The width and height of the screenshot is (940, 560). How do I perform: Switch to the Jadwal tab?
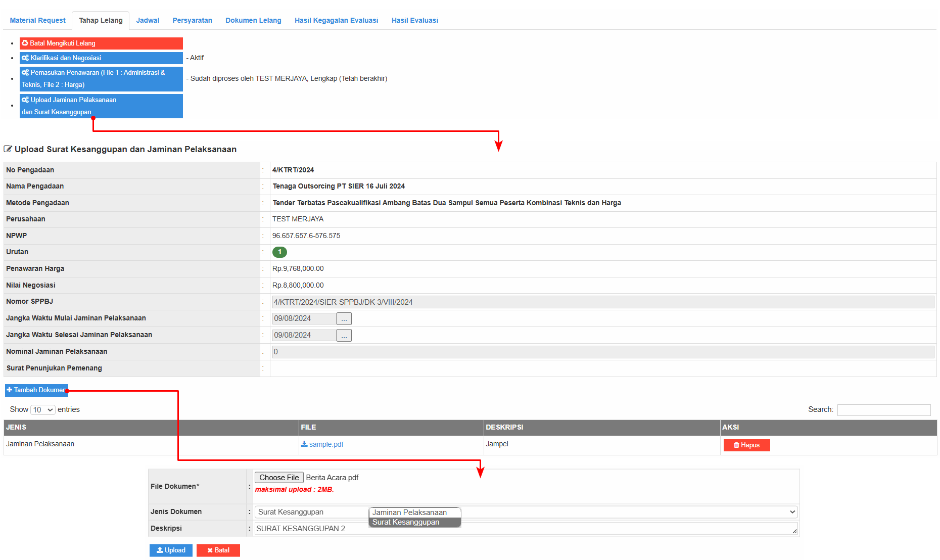148,20
